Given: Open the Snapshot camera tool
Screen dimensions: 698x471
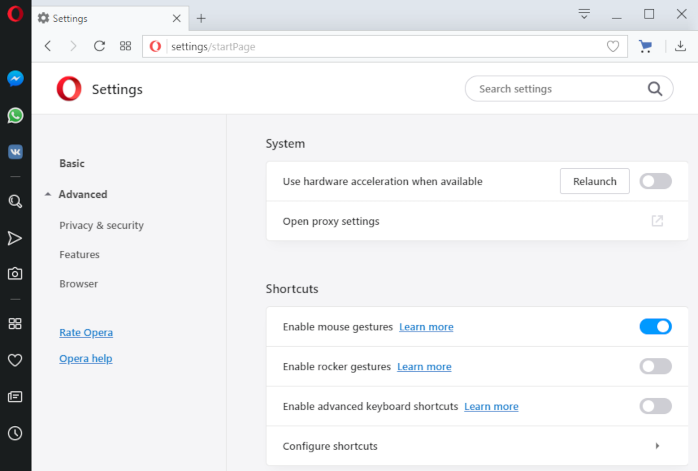Looking at the screenshot, I should 15,273.
